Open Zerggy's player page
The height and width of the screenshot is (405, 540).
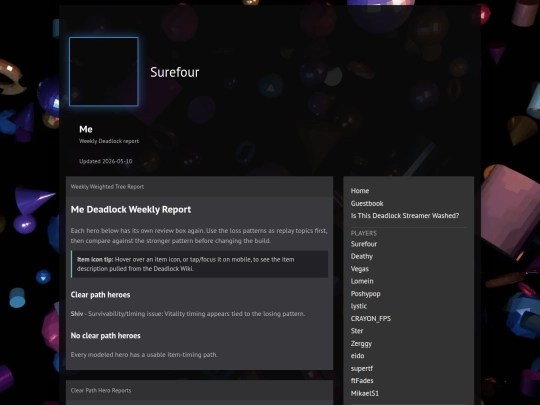[361, 344]
